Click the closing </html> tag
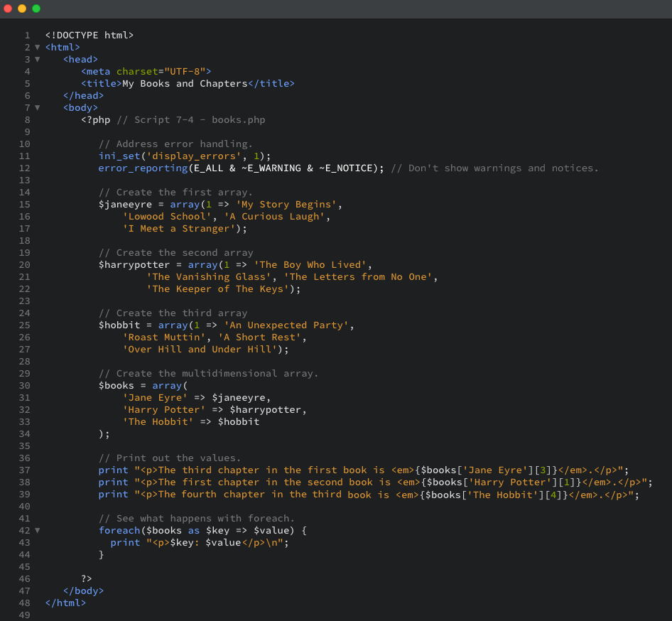 pyautogui.click(x=65, y=603)
